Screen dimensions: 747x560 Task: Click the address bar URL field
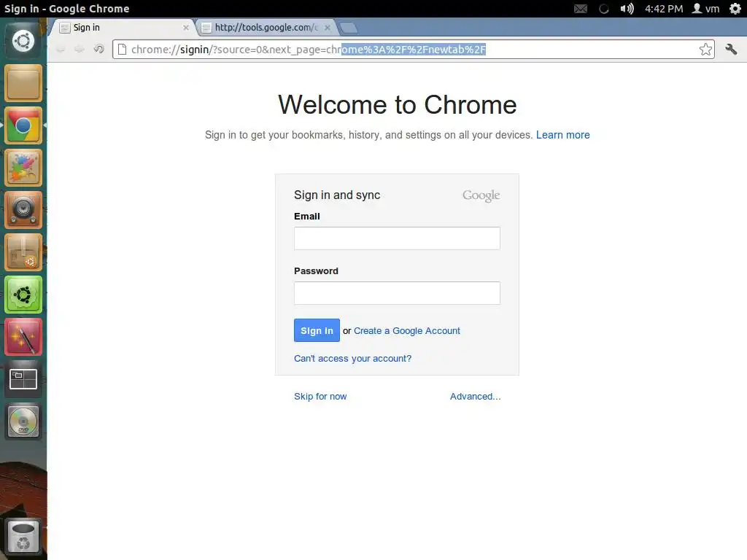click(x=413, y=50)
